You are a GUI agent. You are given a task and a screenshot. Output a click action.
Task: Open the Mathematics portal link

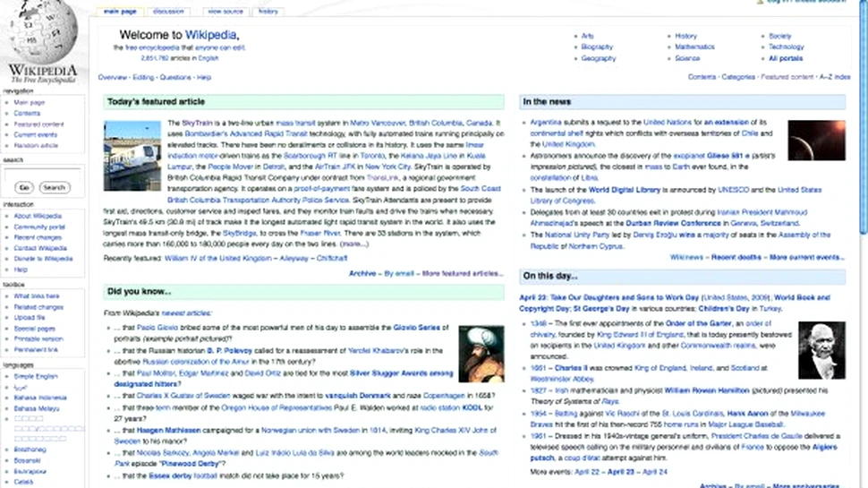click(x=694, y=47)
